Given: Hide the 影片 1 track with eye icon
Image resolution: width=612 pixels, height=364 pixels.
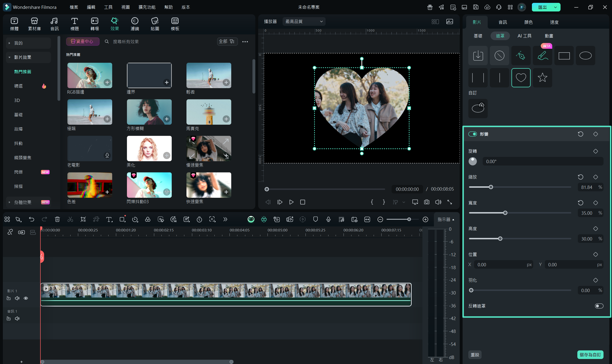Looking at the screenshot, I should [x=26, y=298].
